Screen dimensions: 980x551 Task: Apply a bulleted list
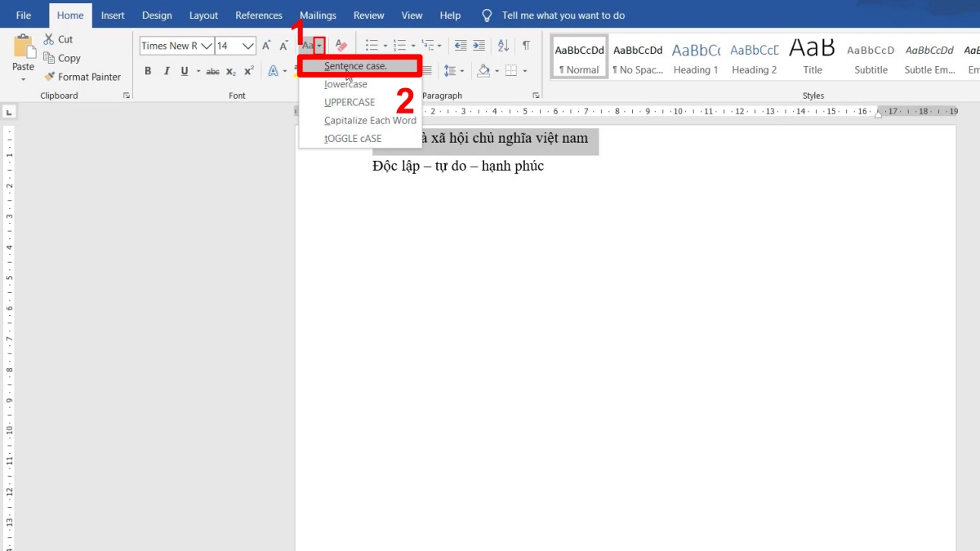[x=372, y=46]
